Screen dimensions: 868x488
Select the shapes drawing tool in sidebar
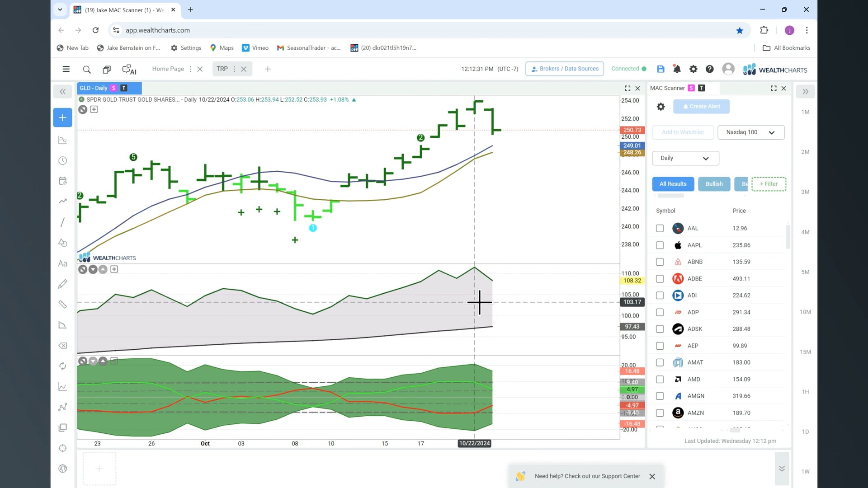click(x=63, y=243)
